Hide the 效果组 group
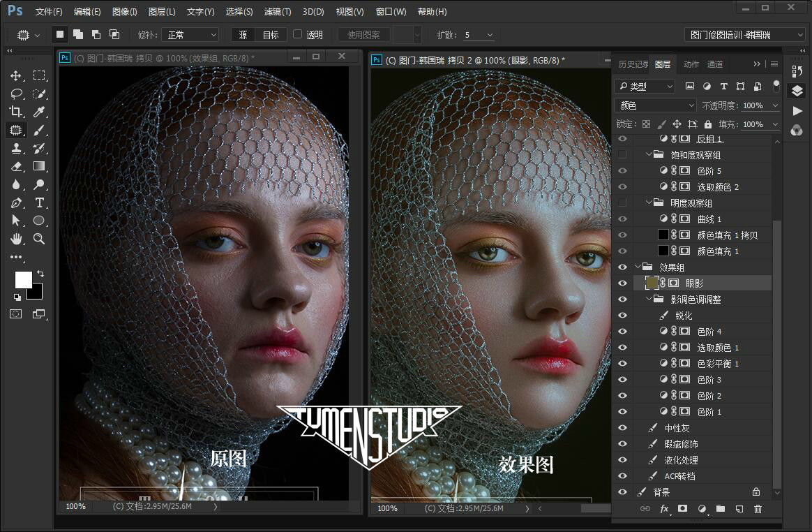The width and height of the screenshot is (812, 532). [622, 267]
